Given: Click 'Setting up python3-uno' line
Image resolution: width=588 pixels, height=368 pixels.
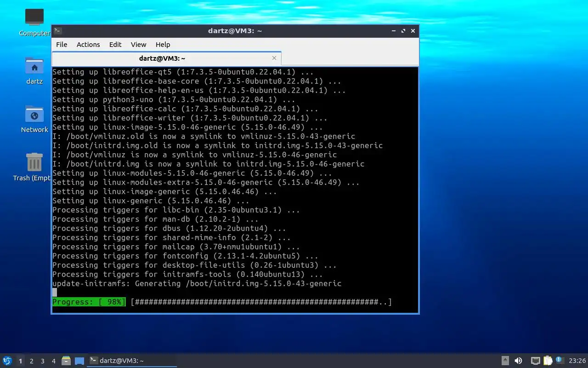Looking at the screenshot, I should click(174, 99).
